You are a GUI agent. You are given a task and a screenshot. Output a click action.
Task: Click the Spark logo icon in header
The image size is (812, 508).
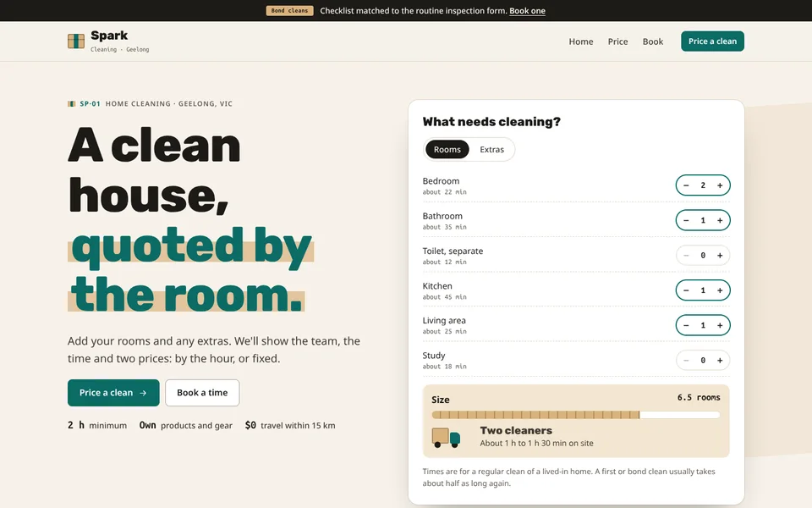[76, 41]
